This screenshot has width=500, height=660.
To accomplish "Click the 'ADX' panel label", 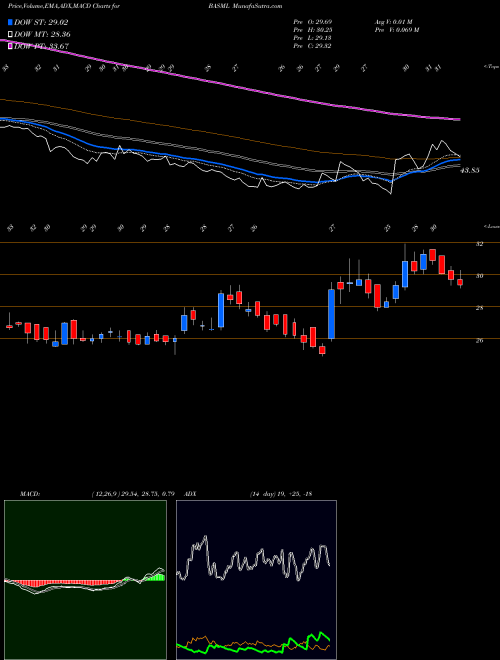I will (191, 494).
